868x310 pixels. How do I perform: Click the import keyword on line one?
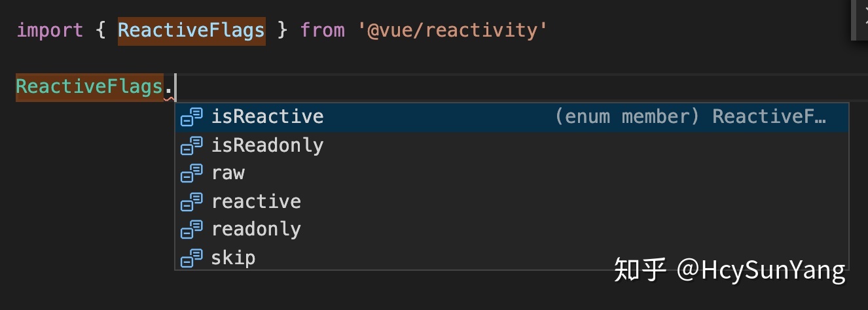tap(50, 30)
